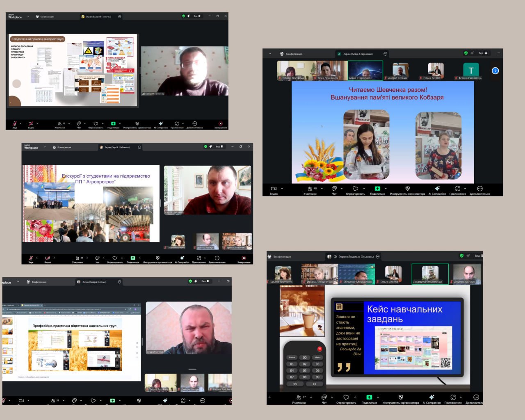
Task: Click heart reaction icon in Андрій Сотник's window
Action: point(93,401)
